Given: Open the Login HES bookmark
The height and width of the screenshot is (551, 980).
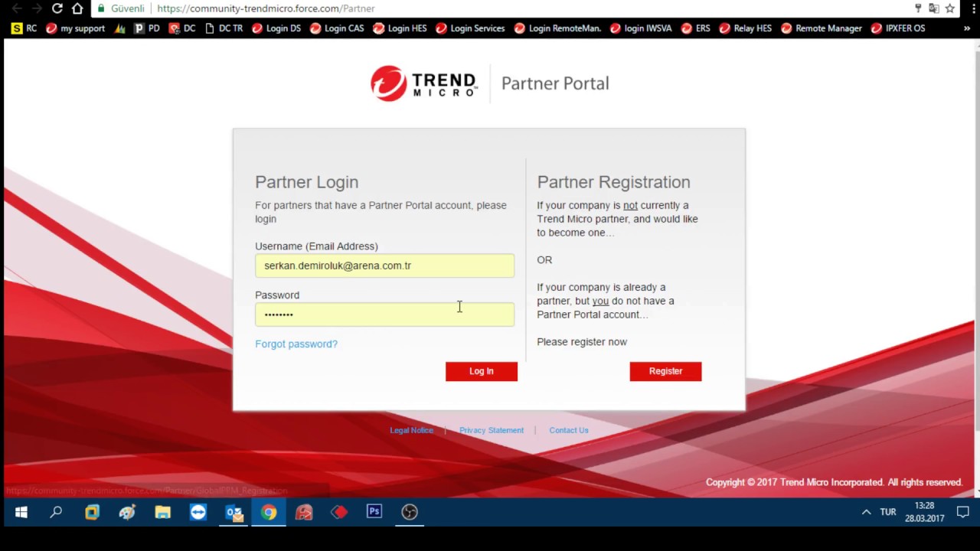Looking at the screenshot, I should click(x=400, y=28).
